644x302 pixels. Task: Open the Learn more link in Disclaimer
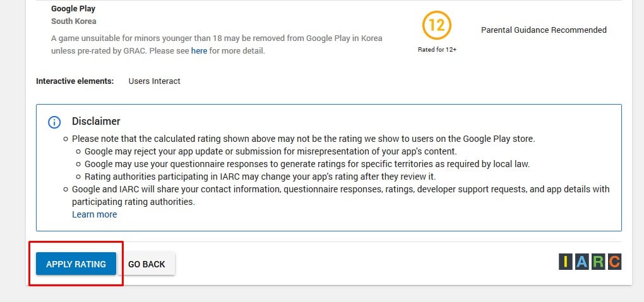tap(94, 214)
